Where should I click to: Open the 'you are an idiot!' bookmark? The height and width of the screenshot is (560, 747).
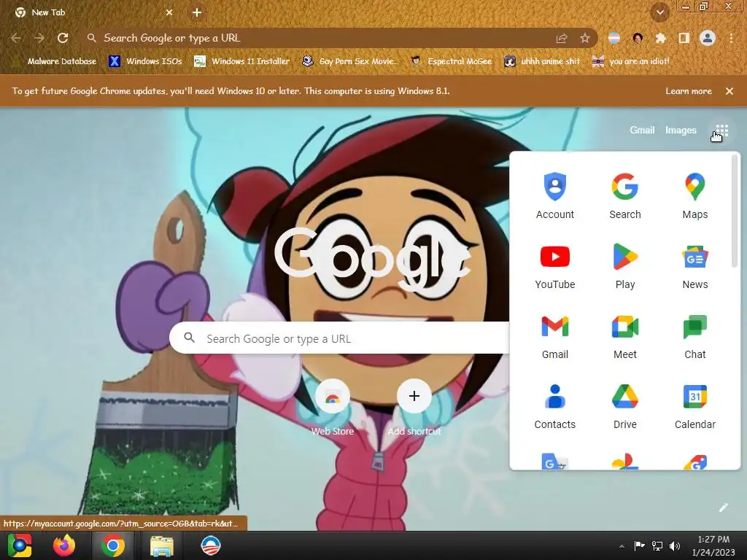coord(631,61)
